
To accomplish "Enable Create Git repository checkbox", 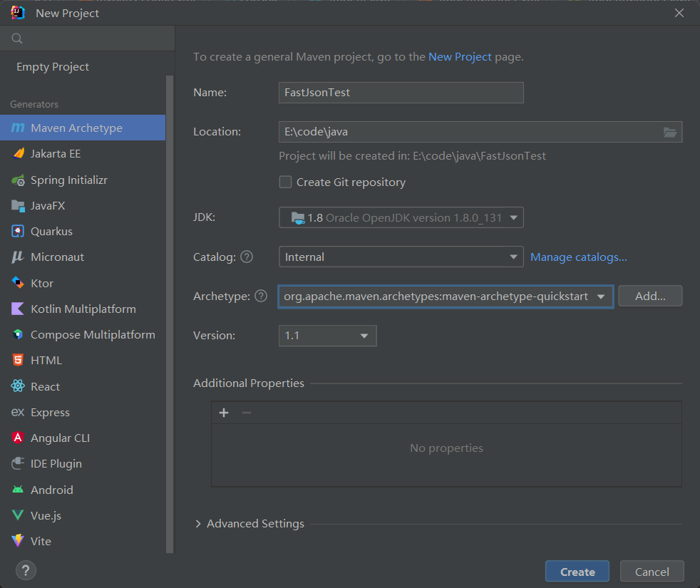I will (x=285, y=182).
